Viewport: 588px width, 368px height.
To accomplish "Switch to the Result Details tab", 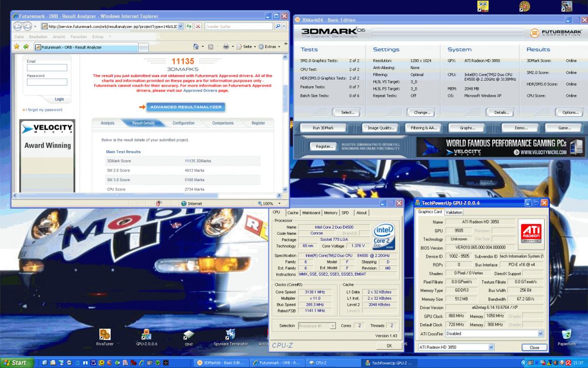I will (x=143, y=123).
